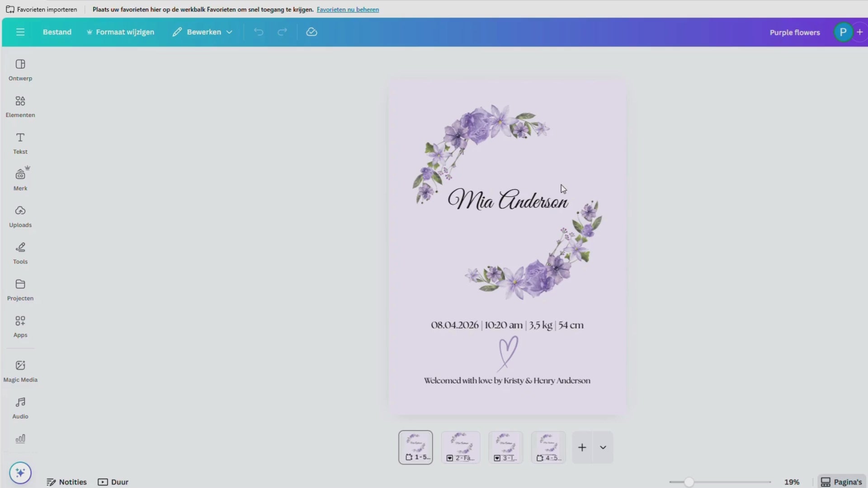Click the 19% zoom percentage

(792, 482)
